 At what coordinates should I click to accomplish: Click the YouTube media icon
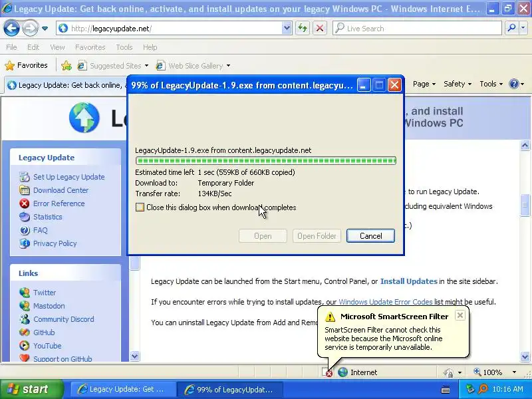pyautogui.click(x=25, y=346)
